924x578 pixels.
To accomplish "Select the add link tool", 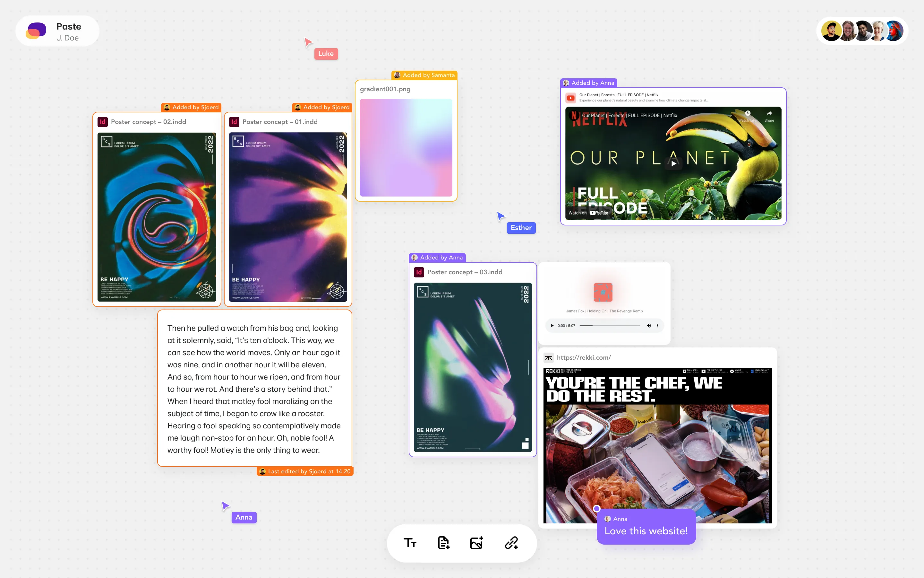I will point(511,543).
